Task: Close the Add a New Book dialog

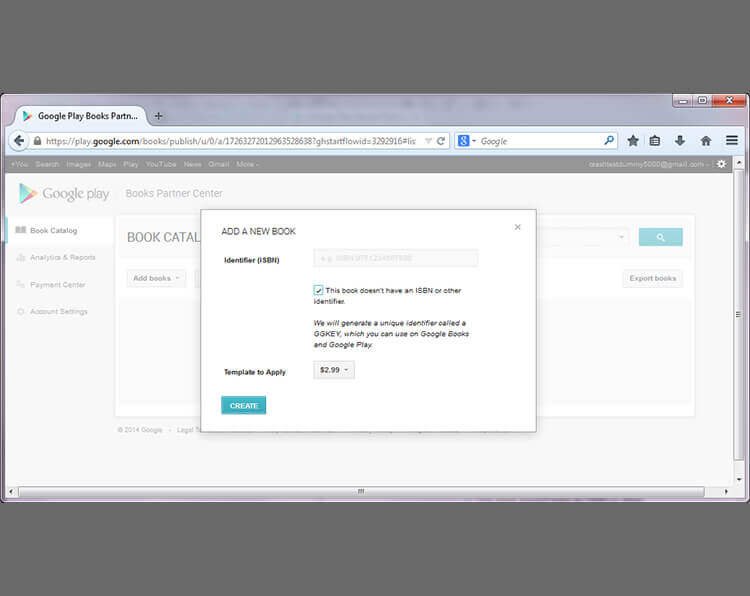Action: [x=518, y=227]
